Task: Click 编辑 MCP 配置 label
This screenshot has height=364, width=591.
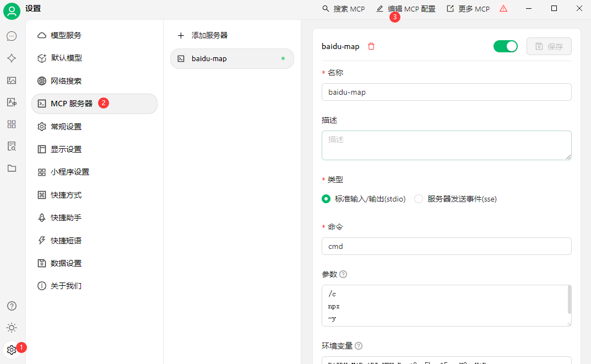Action: [411, 9]
